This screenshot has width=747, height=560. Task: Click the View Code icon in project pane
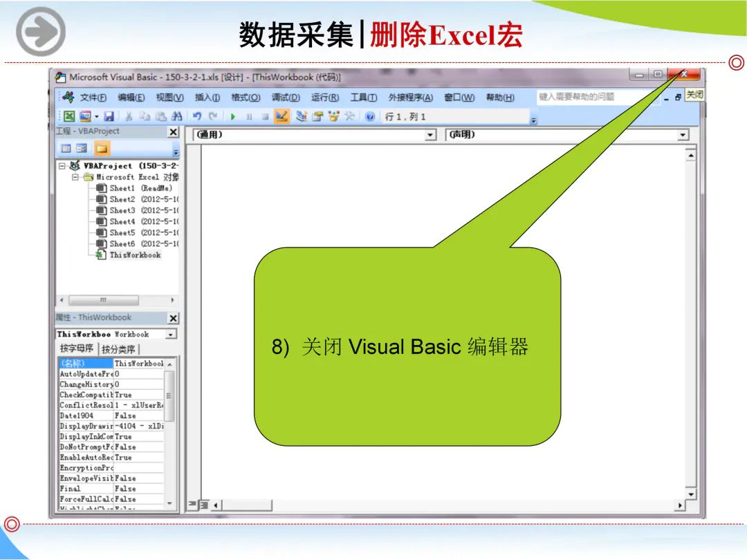point(66,149)
